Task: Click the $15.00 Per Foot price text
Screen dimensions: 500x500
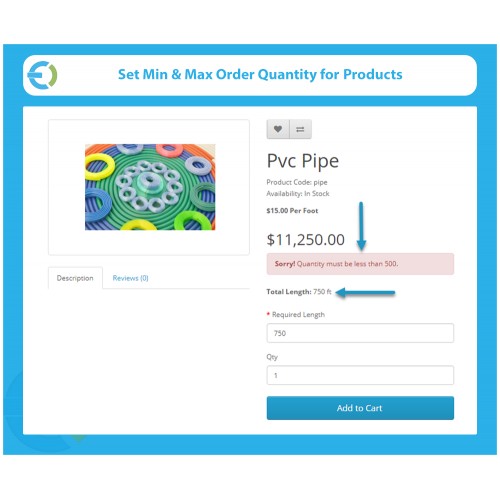Action: coord(292,211)
